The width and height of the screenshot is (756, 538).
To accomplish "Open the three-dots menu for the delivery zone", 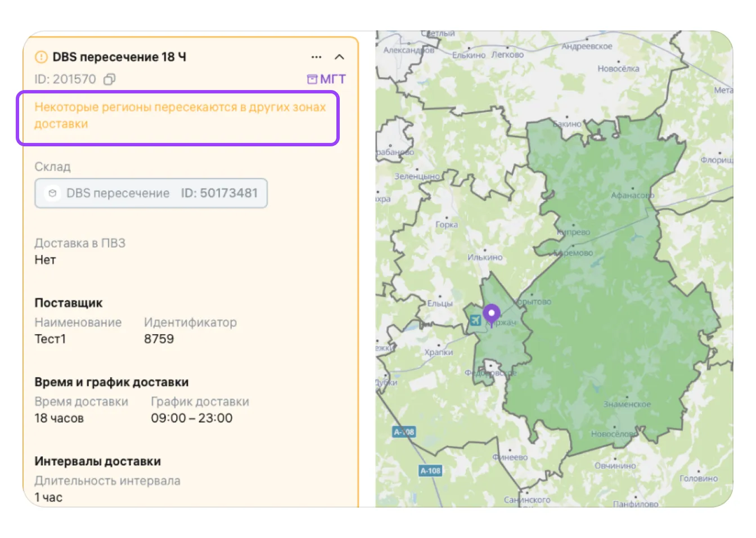I will [x=316, y=57].
